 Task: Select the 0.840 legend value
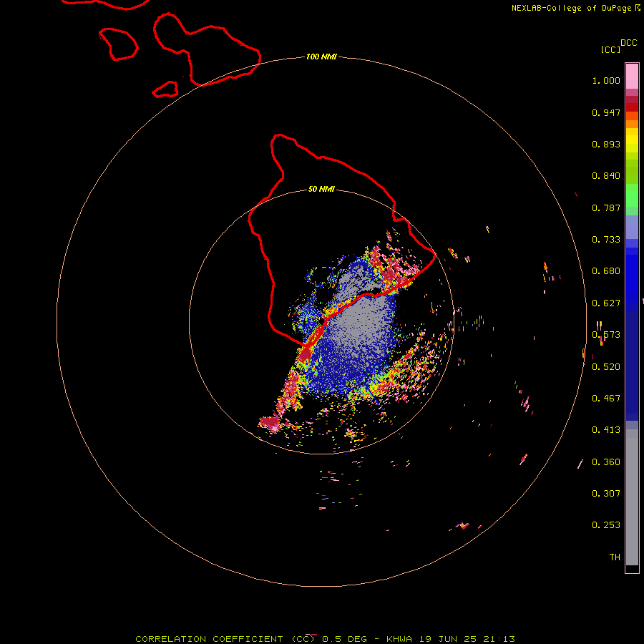(606, 176)
